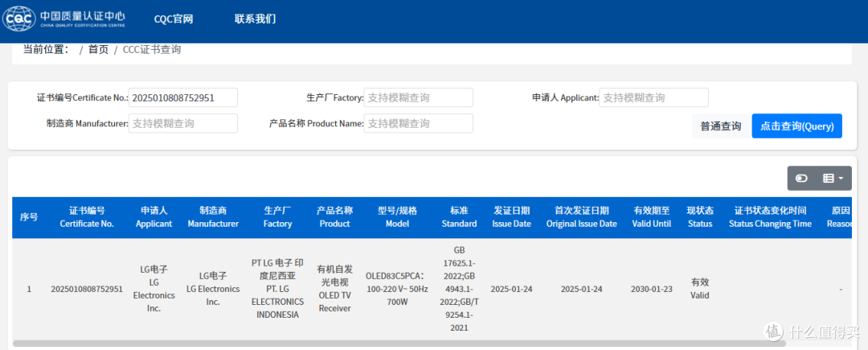Focus the 产品名称 Product Name input field
868x350 pixels.
coord(419,123)
